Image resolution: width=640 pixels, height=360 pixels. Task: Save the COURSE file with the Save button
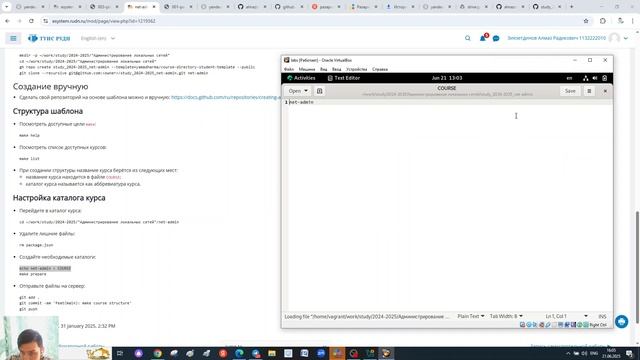[x=570, y=91]
